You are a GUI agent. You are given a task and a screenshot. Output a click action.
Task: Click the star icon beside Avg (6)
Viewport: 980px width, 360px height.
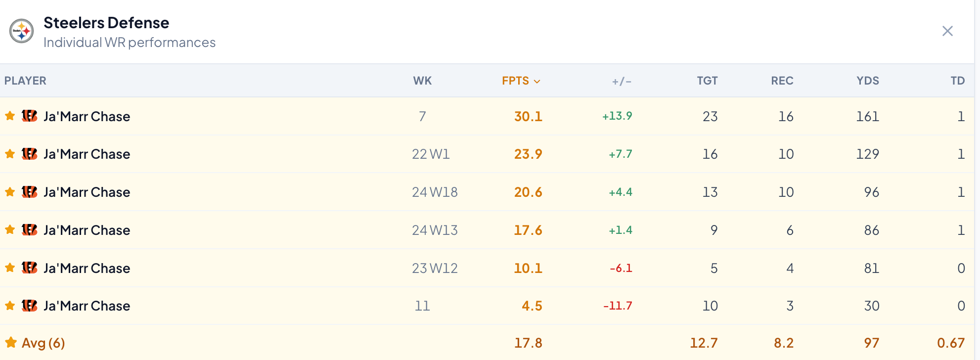(10, 342)
